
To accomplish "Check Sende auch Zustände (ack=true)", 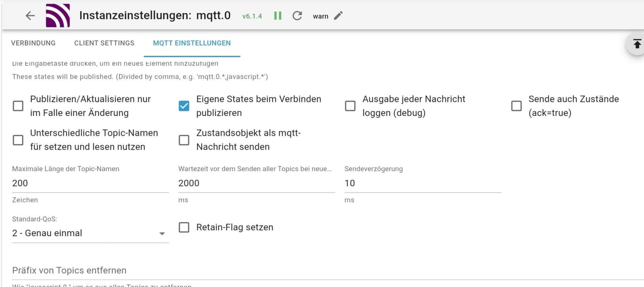I will (x=516, y=106).
